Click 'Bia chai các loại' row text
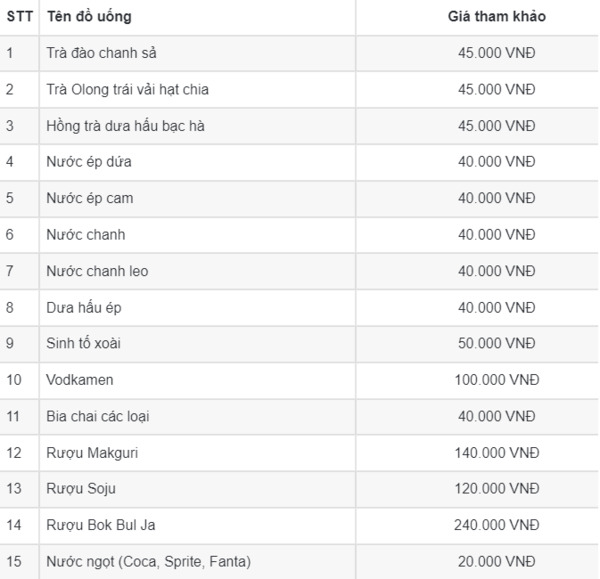The image size is (600, 579). tap(98, 416)
